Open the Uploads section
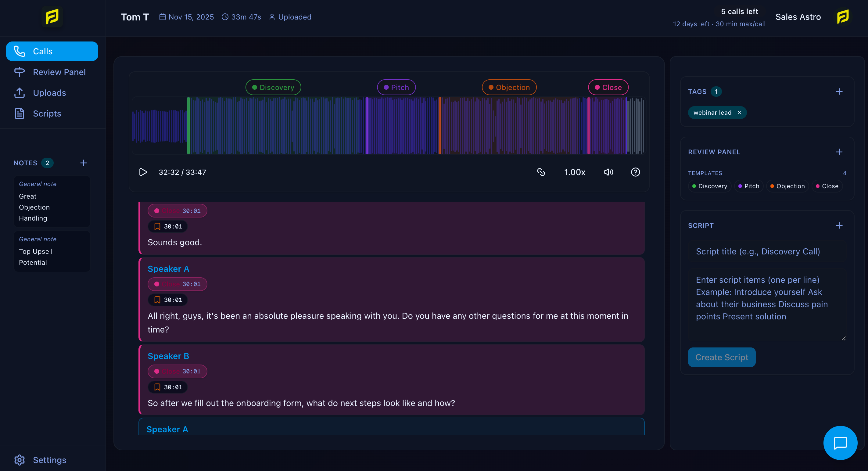The image size is (868, 471). 49,93
